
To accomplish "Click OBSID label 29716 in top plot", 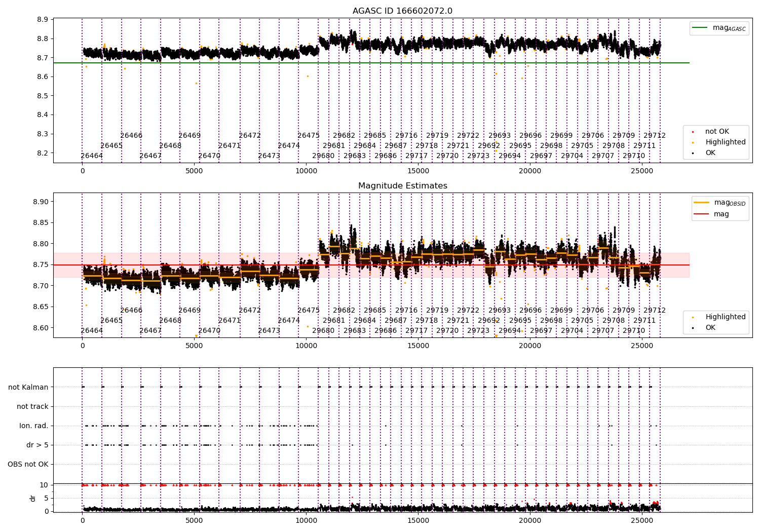I will [406, 136].
